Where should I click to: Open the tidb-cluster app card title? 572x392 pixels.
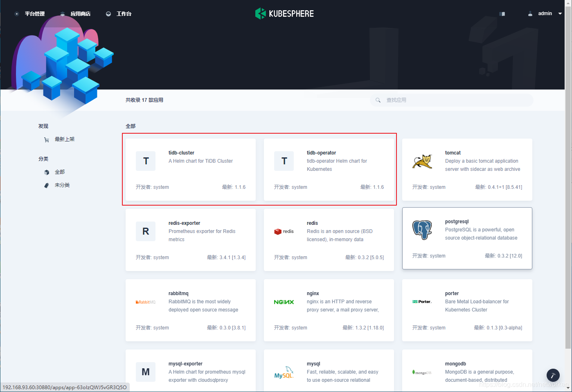[181, 153]
